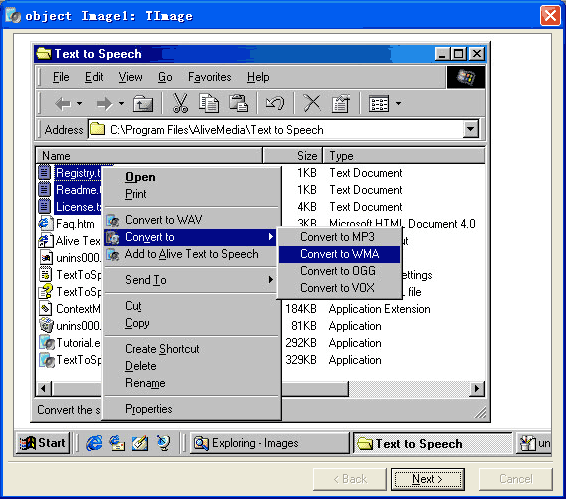This screenshot has height=499, width=566.
Task: Open the Go menu
Action: (165, 77)
